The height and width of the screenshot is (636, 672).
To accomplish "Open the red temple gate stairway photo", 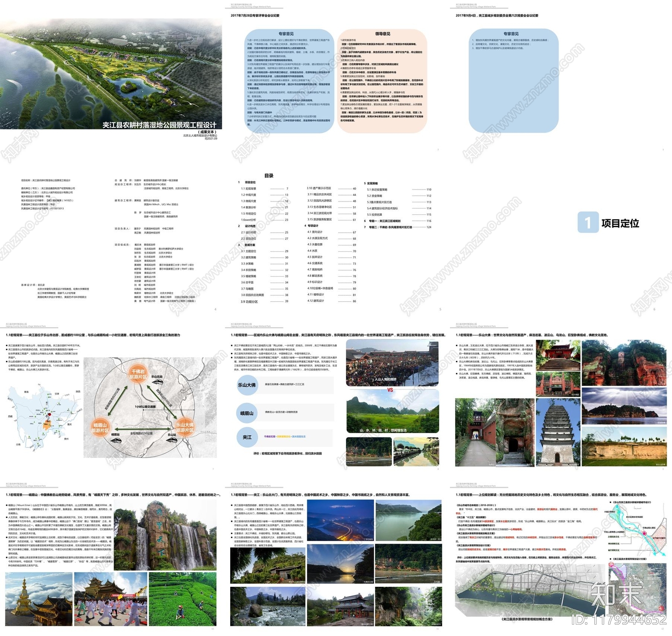I will [558, 355].
